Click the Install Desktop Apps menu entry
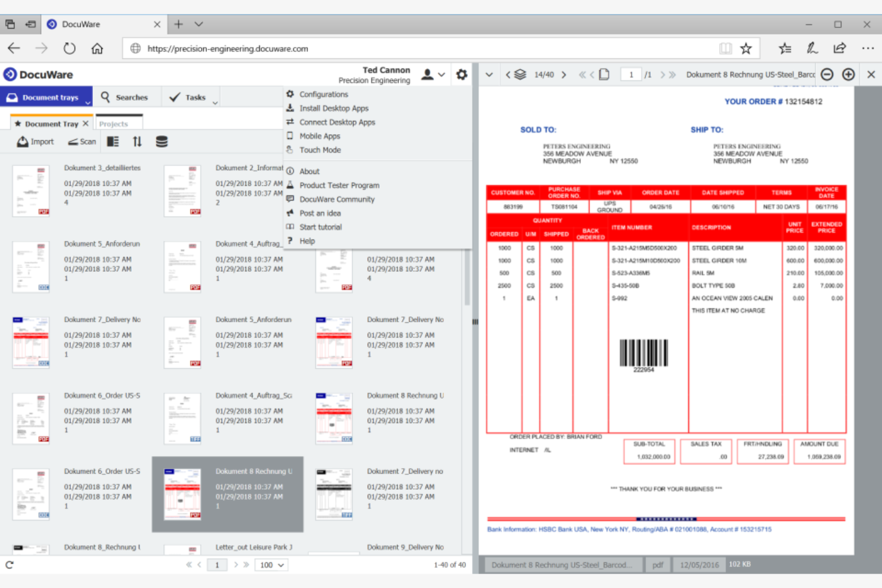The width and height of the screenshot is (882, 588). [334, 108]
